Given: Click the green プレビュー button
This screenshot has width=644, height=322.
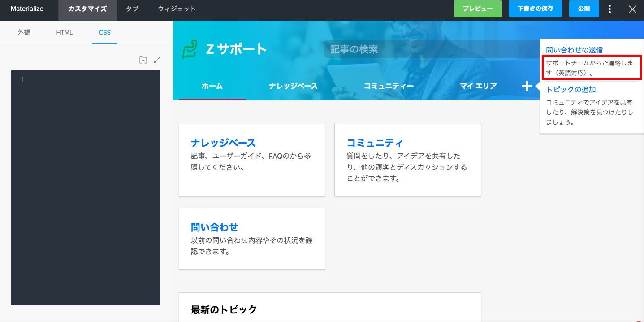Looking at the screenshot, I should pyautogui.click(x=478, y=9).
